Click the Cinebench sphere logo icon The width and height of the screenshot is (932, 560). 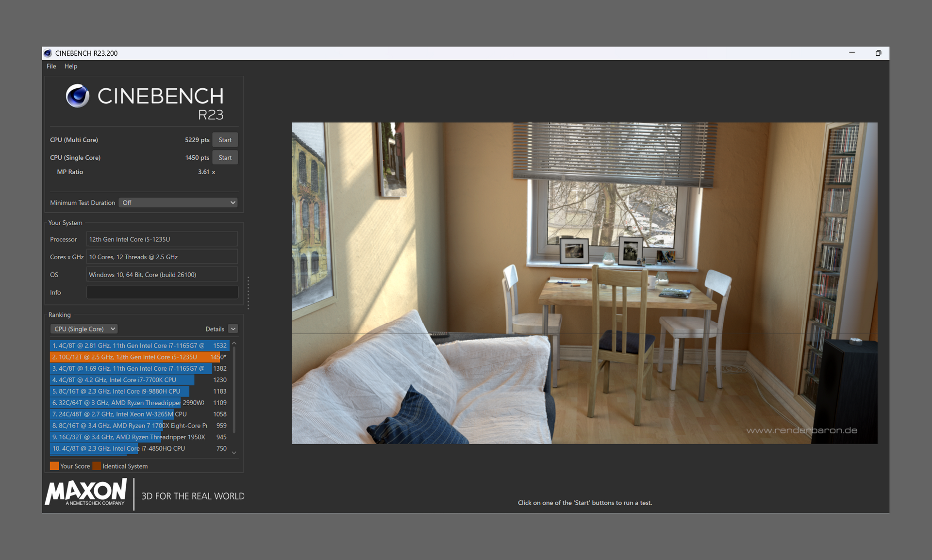[x=78, y=96]
